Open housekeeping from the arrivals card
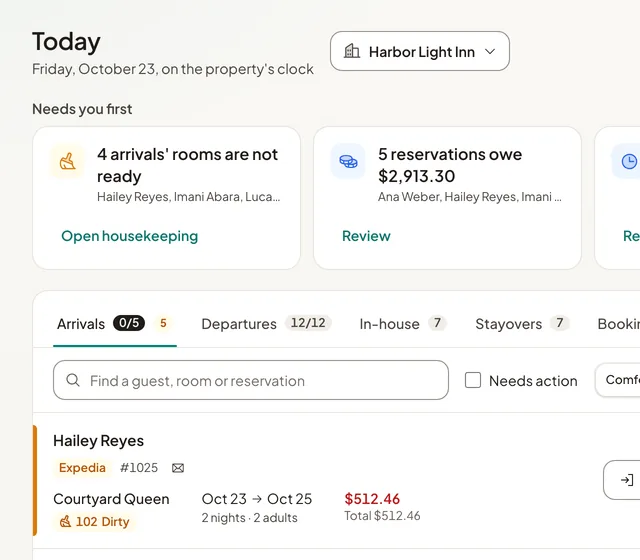640x560 pixels. coord(129,236)
